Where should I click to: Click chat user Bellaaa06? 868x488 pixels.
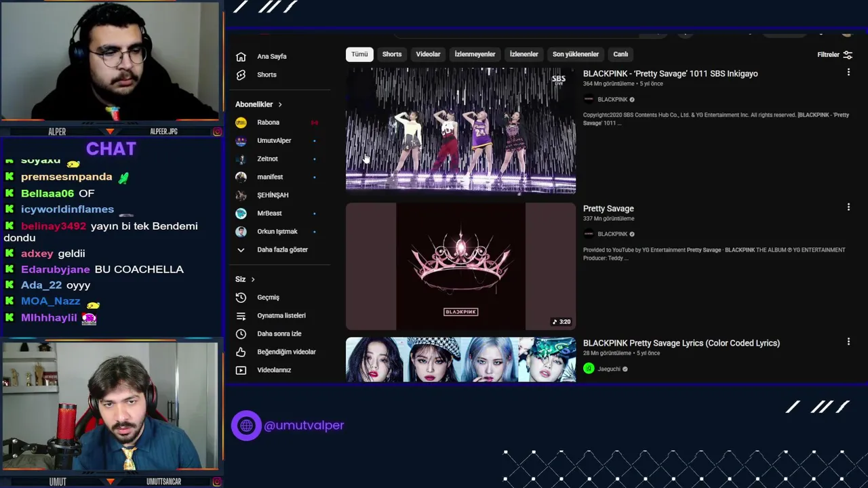pos(47,193)
